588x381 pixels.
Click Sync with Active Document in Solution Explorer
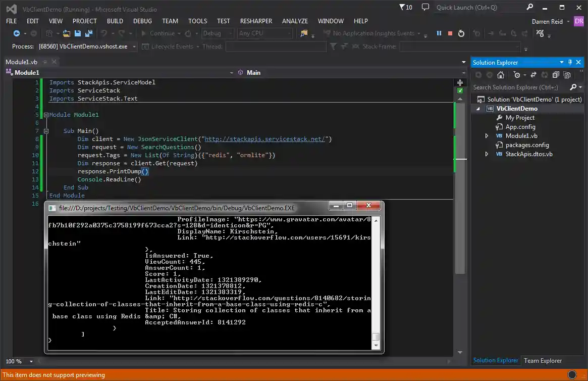click(x=532, y=74)
